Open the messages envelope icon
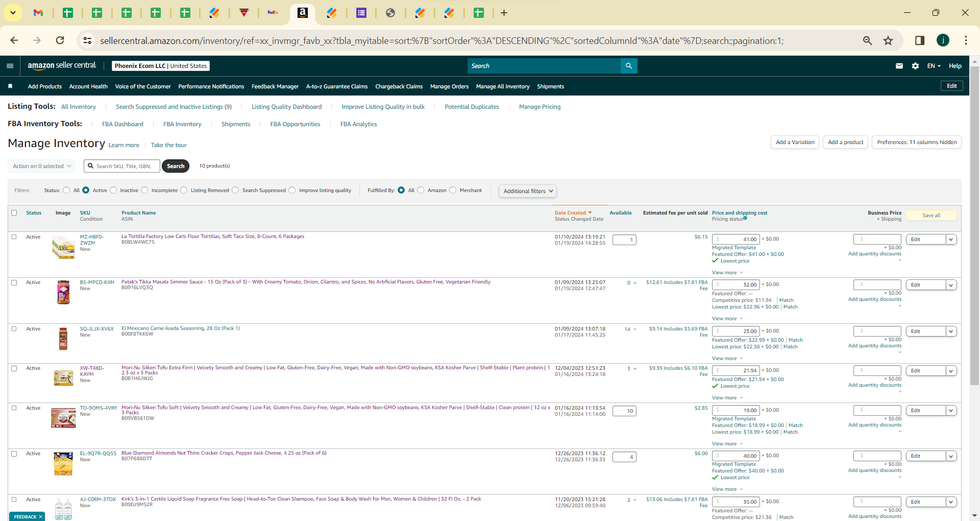 (x=899, y=66)
